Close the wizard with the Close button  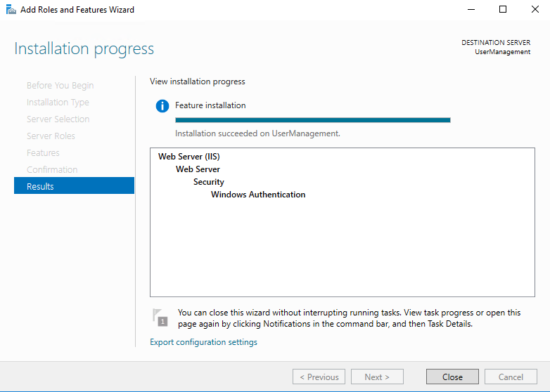click(x=452, y=377)
